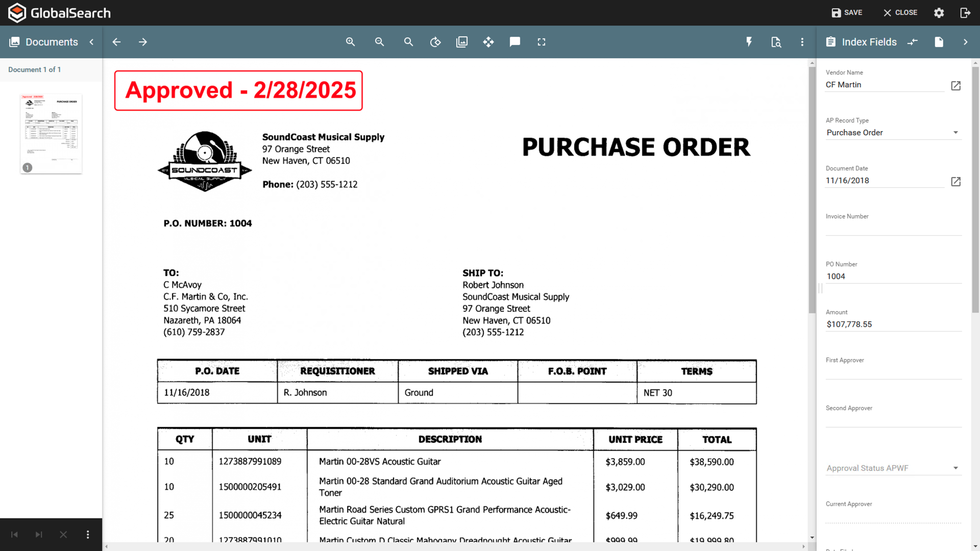Open the annotations comment icon

[515, 42]
